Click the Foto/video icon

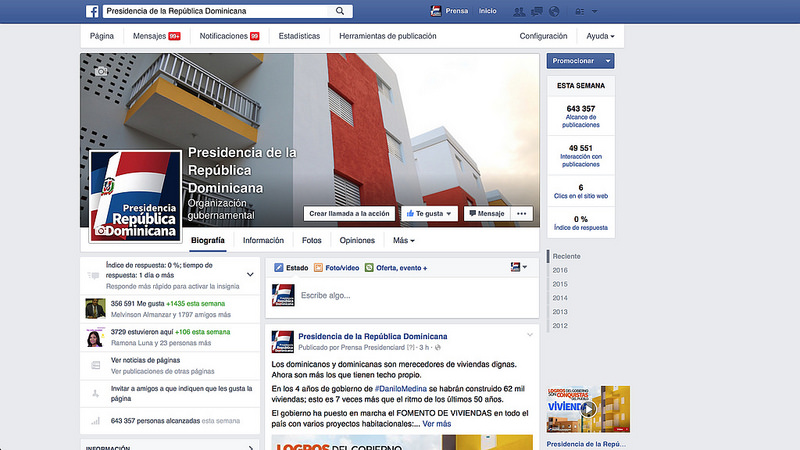point(318,267)
